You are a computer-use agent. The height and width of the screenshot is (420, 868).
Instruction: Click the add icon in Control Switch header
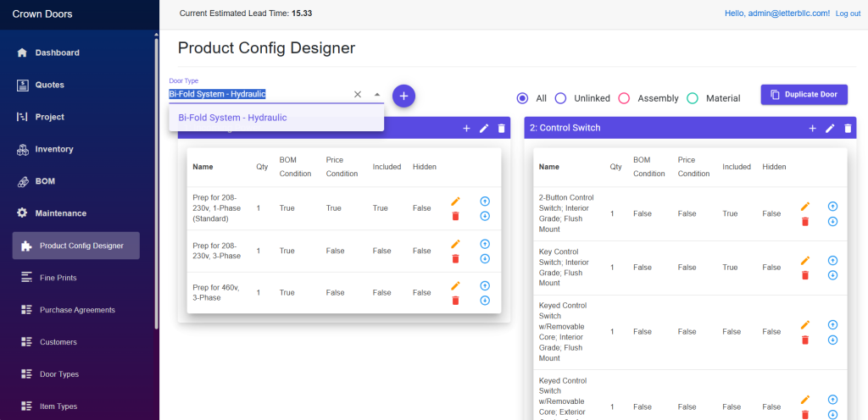(x=812, y=128)
